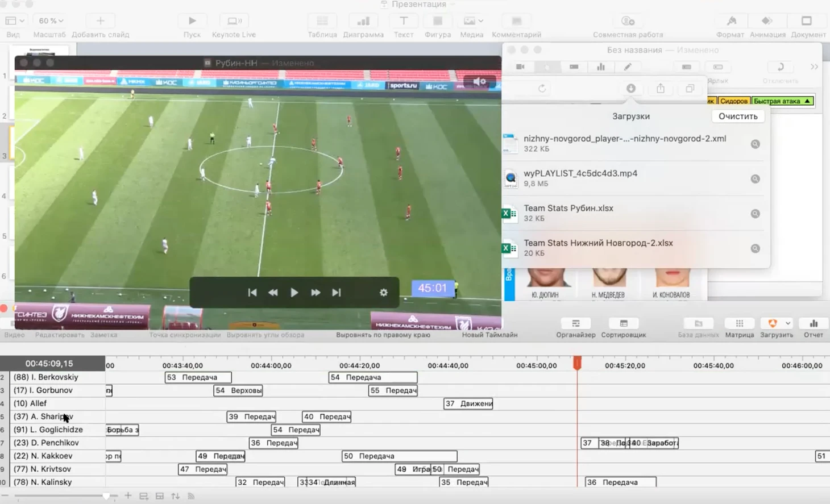
Task: Open the Сортировщик tool
Action: (x=623, y=328)
